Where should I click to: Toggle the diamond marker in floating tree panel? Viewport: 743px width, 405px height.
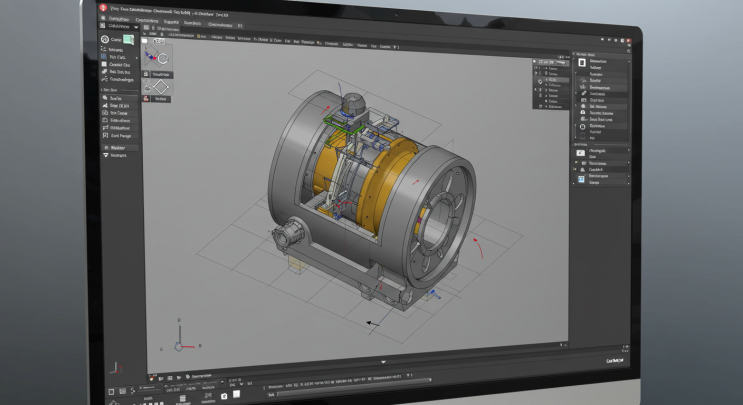pos(540,81)
